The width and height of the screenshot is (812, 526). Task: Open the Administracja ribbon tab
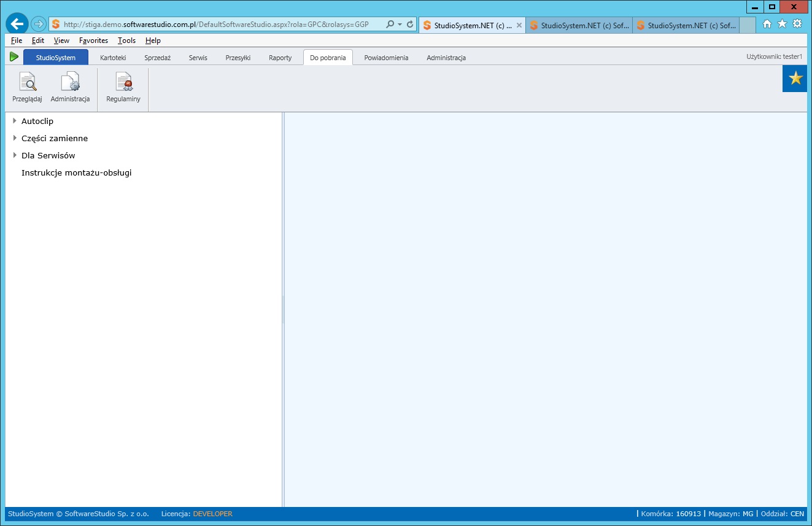(x=446, y=58)
